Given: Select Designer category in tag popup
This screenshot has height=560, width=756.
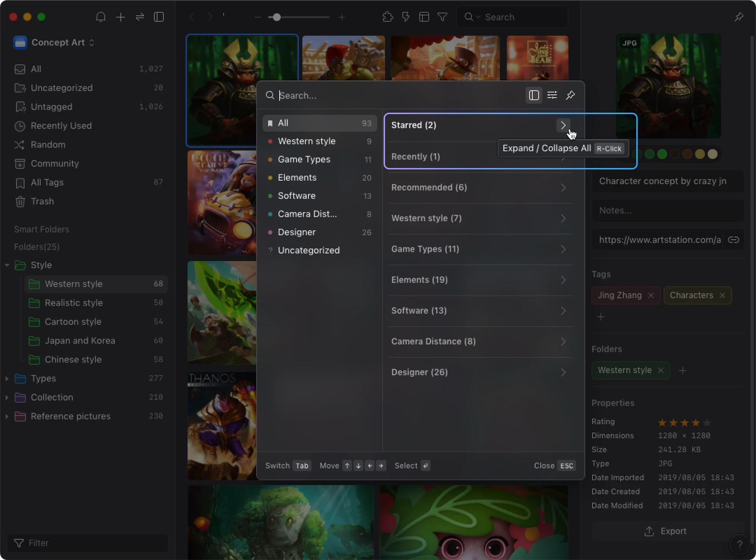Looking at the screenshot, I should [x=296, y=232].
